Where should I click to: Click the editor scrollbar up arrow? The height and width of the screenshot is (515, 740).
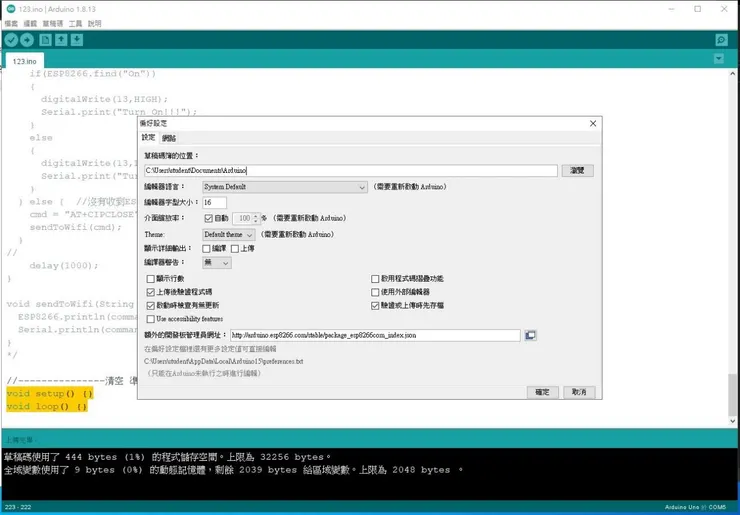[732, 74]
